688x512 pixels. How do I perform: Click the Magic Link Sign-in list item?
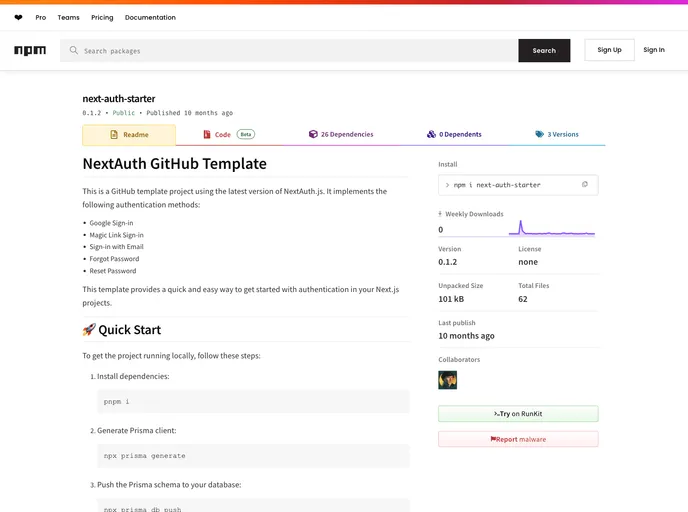116,235
